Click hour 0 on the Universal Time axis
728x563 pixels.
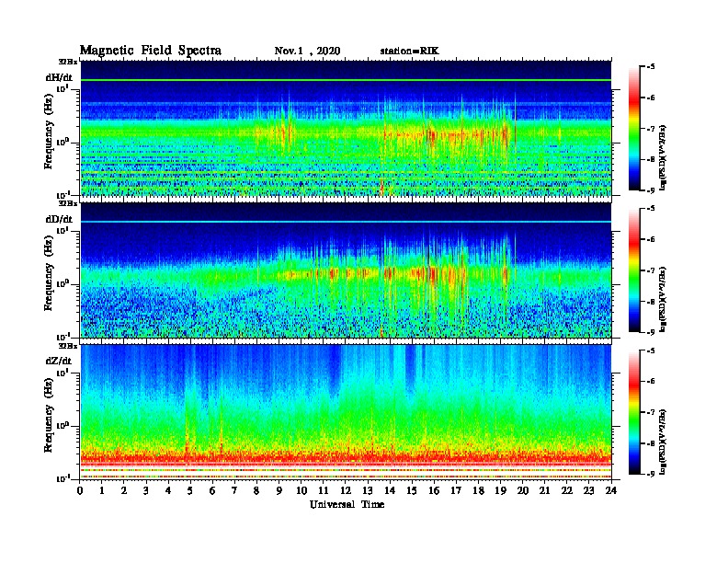click(x=80, y=491)
